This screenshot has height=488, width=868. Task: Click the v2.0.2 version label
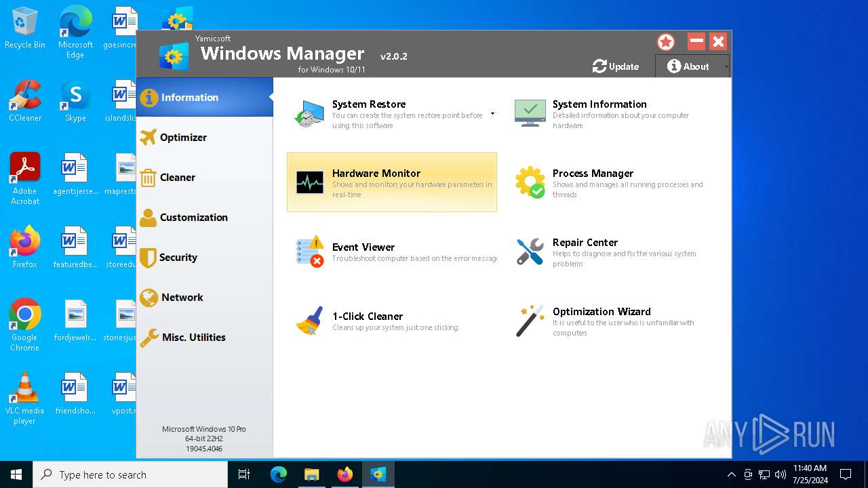coord(394,56)
